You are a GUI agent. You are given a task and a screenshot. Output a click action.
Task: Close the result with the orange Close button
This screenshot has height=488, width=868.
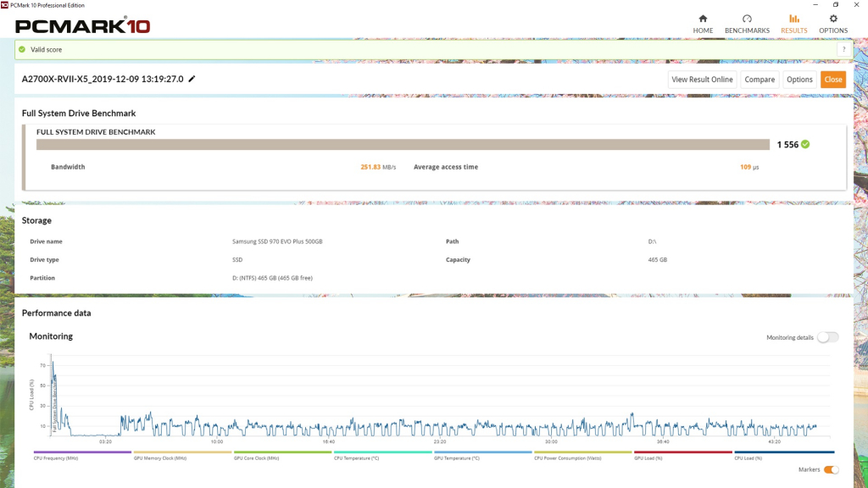click(832, 80)
